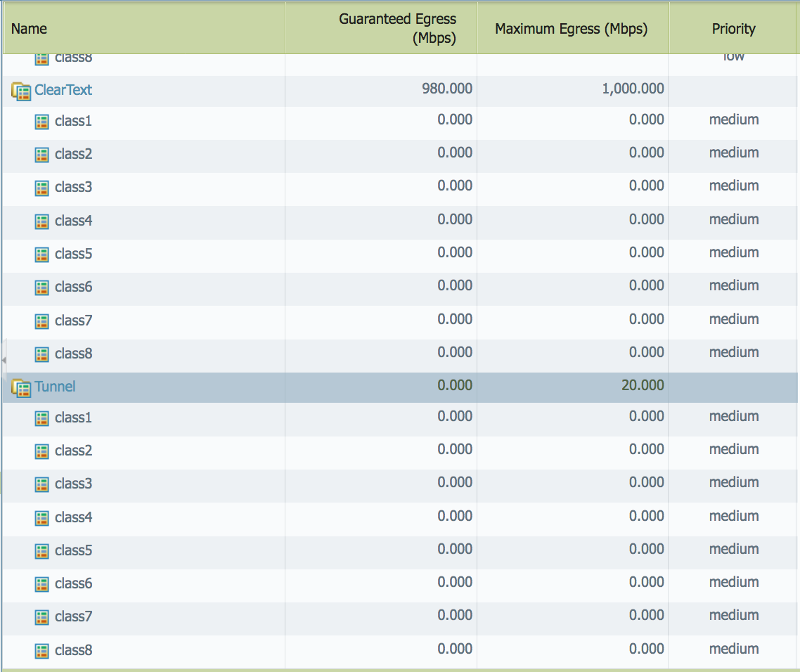Image resolution: width=800 pixels, height=672 pixels.
Task: Click the class8 icon under ClearText
Action: [x=42, y=354]
